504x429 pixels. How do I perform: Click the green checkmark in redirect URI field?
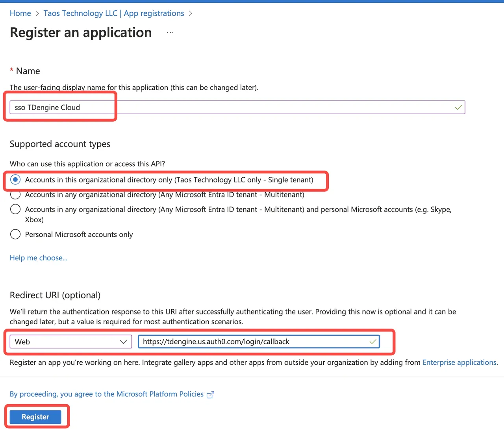(x=373, y=342)
